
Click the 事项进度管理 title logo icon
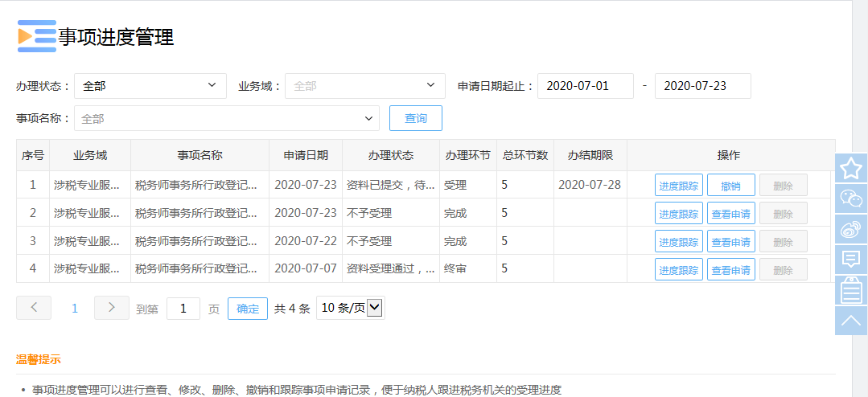point(37,36)
